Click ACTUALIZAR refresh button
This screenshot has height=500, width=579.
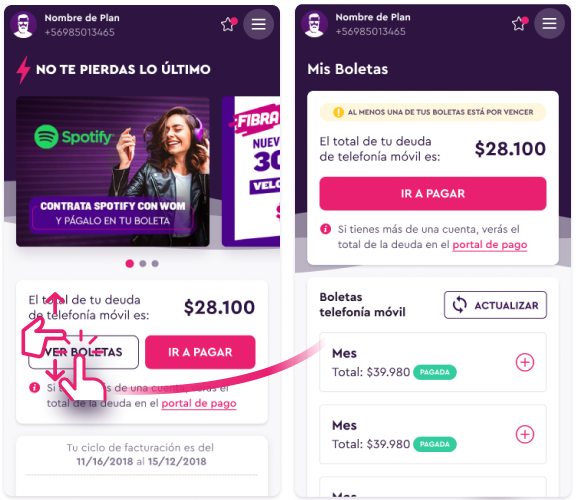pos(495,305)
